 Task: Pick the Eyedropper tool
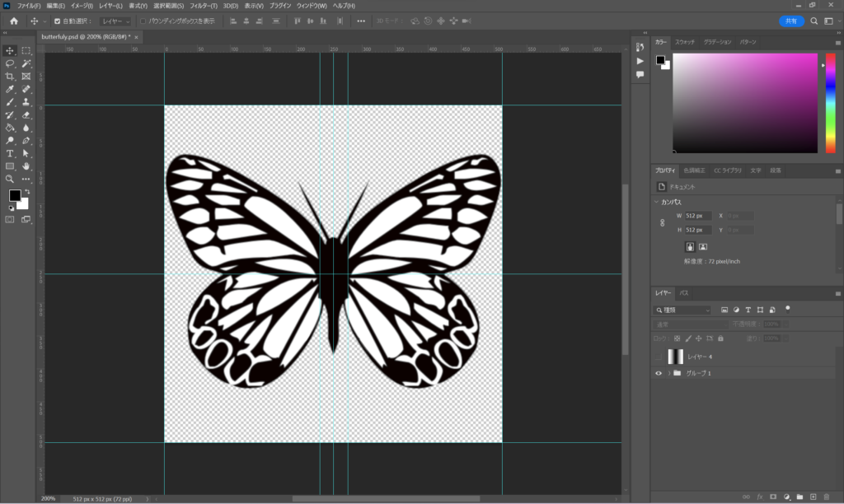(x=10, y=89)
